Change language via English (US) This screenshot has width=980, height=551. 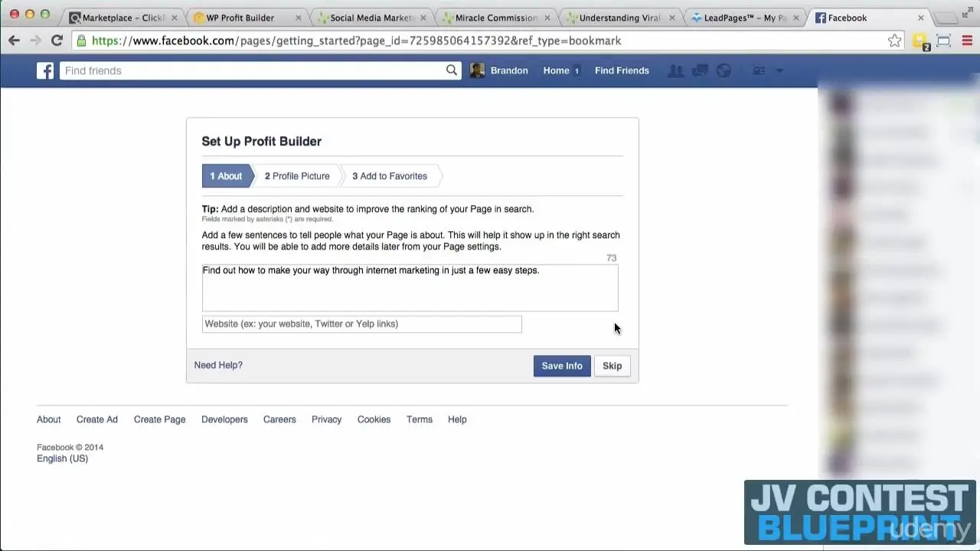[x=62, y=458]
